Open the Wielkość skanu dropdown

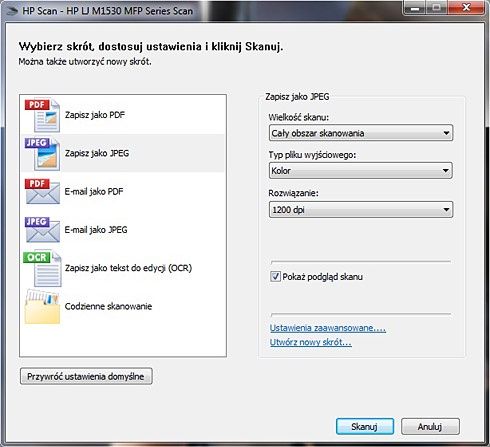tap(361, 133)
